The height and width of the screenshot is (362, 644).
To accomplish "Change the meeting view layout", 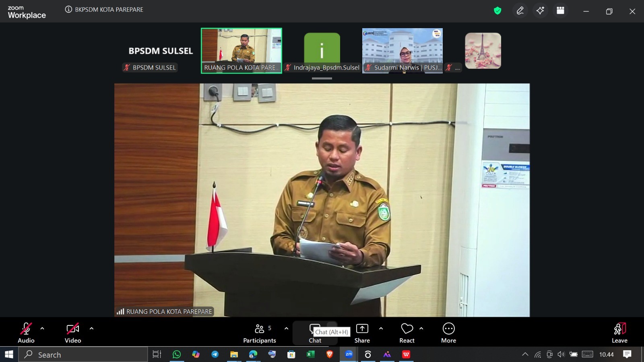I will click(x=560, y=11).
